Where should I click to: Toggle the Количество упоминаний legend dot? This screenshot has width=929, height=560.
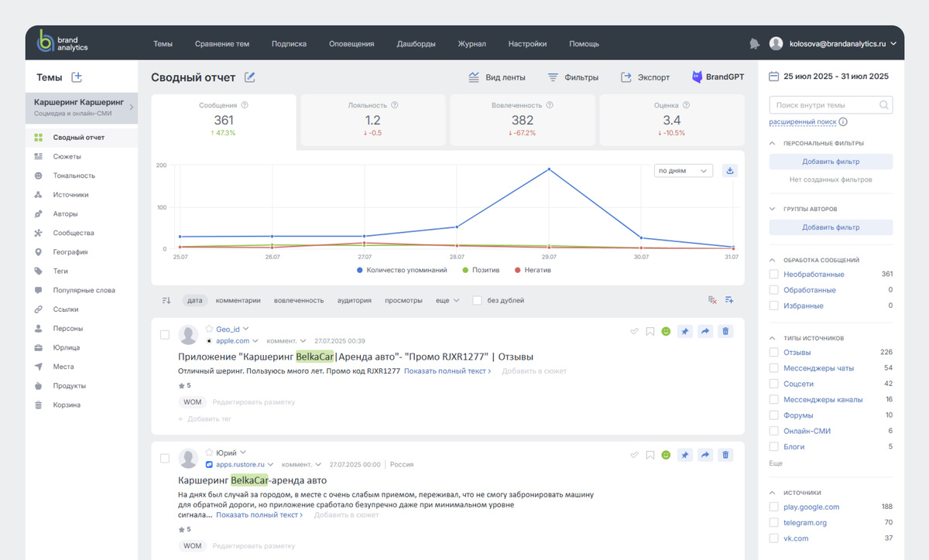[360, 270]
